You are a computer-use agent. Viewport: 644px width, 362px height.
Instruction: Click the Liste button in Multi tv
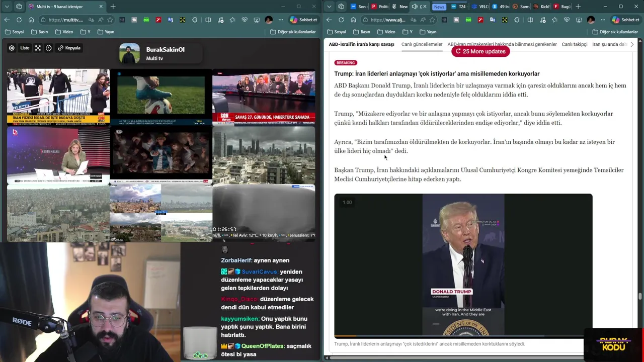point(25,48)
